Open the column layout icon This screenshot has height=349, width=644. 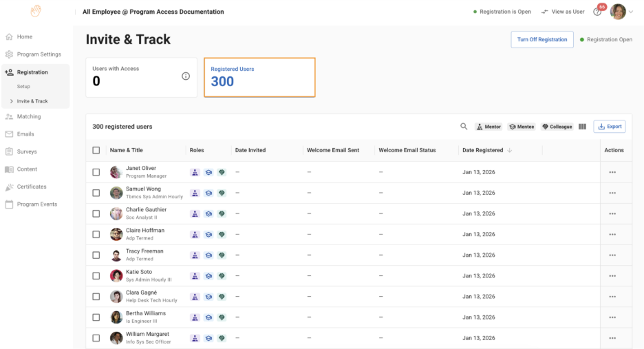tap(582, 127)
